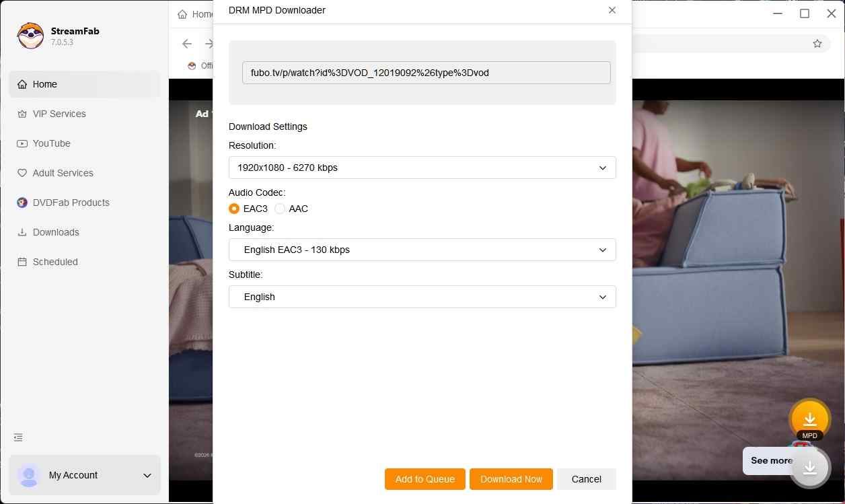Click the bookmark star icon

(x=817, y=44)
